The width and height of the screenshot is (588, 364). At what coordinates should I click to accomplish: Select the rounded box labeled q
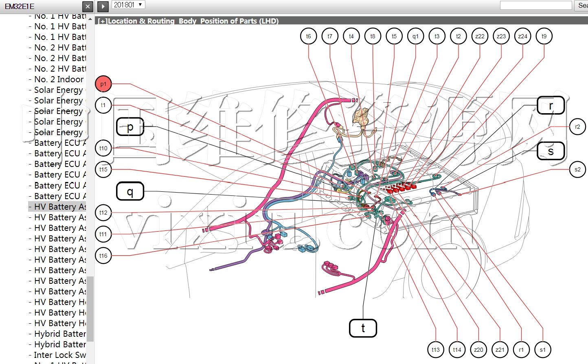[x=130, y=191]
